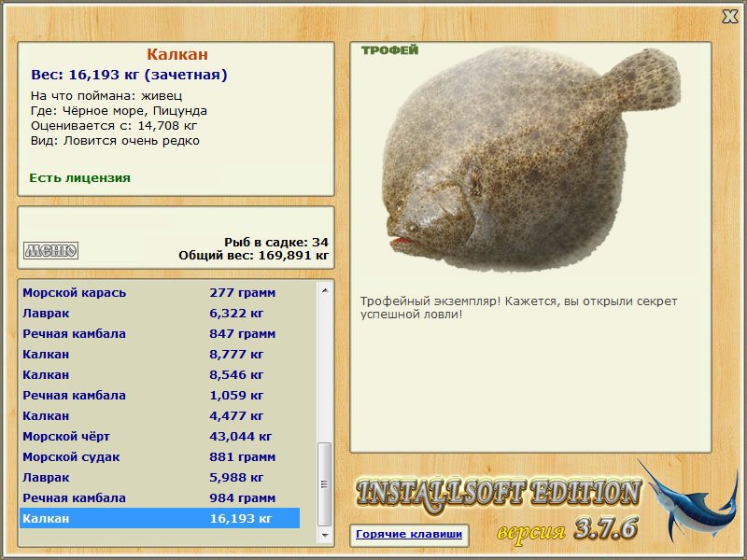Select the Калкан 8,546 кг row
Screen dimensions: 747x560
(x=160, y=374)
